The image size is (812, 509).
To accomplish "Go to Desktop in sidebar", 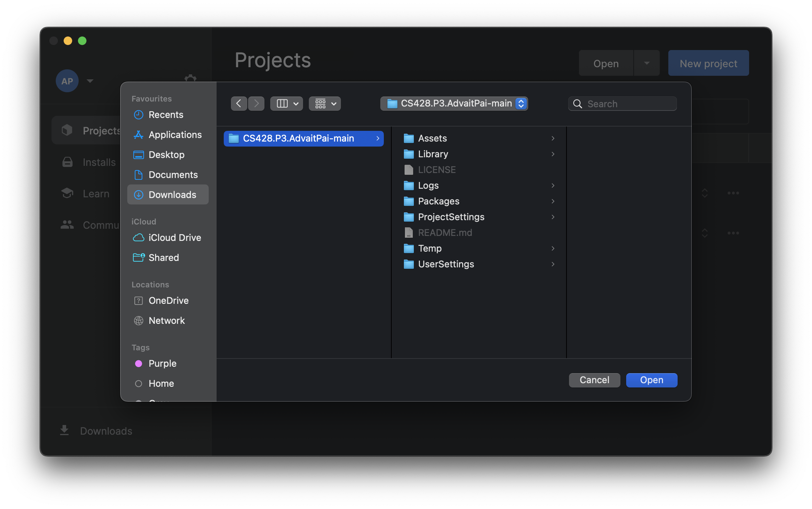I will pos(166,155).
